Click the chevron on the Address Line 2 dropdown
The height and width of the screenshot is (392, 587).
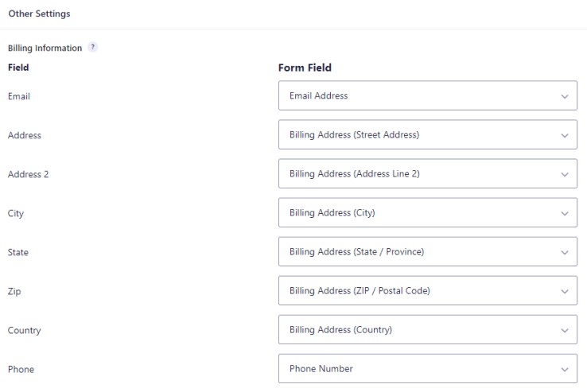point(565,174)
